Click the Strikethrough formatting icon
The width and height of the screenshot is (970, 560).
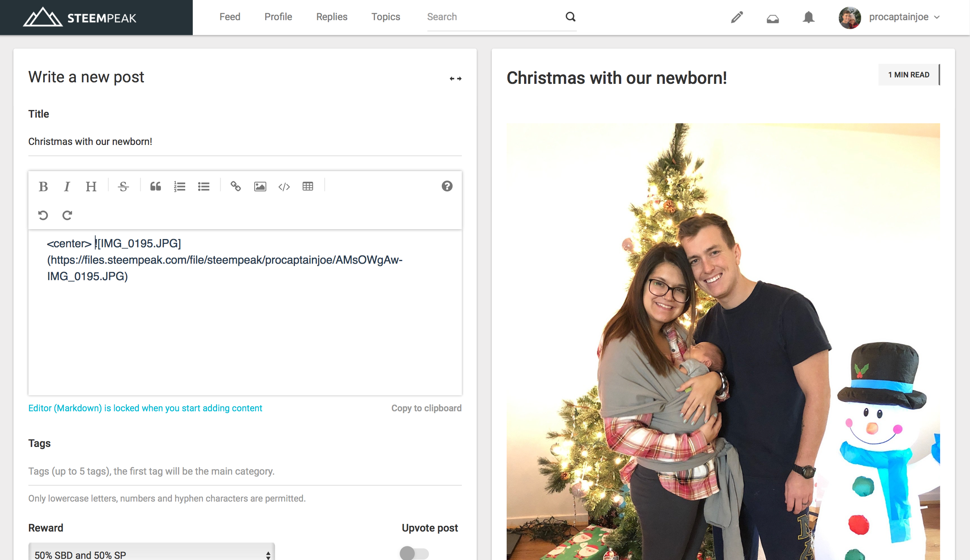click(x=122, y=186)
